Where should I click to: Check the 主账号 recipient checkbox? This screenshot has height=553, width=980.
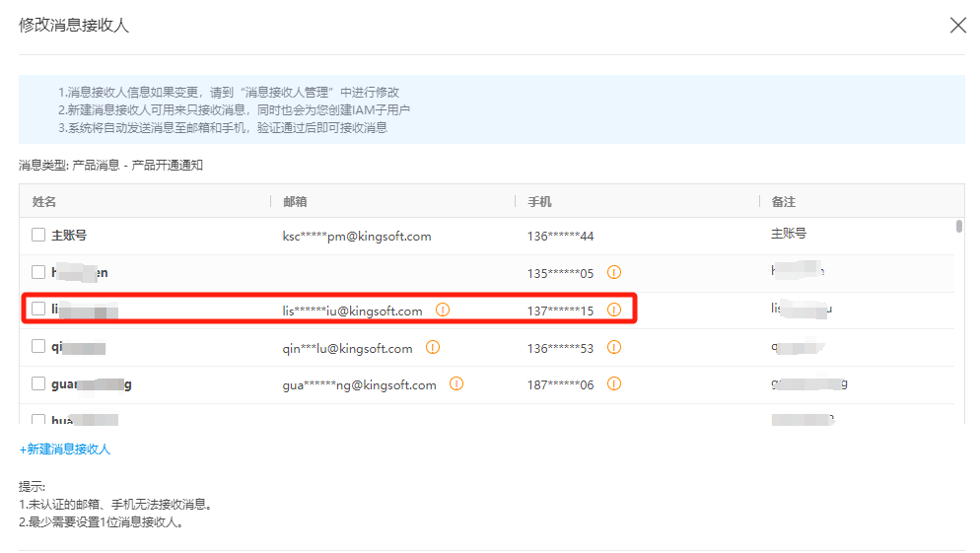[x=38, y=235]
